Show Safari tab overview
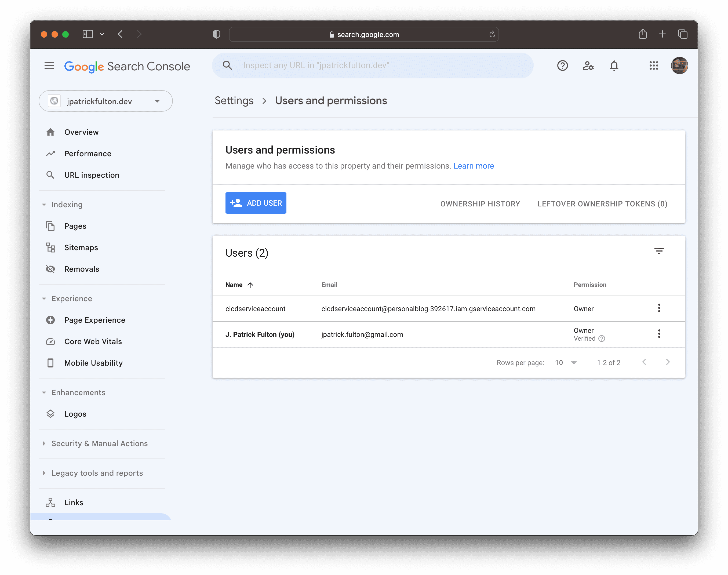The height and width of the screenshot is (575, 728). point(683,34)
